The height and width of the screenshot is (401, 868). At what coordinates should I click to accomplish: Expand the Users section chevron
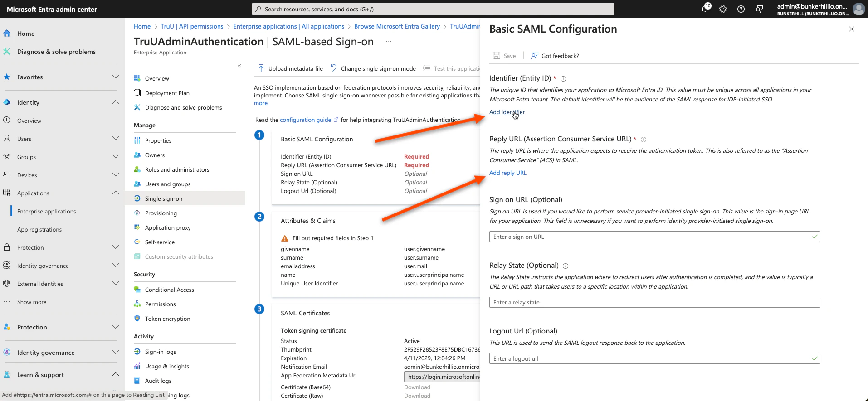coord(116,139)
